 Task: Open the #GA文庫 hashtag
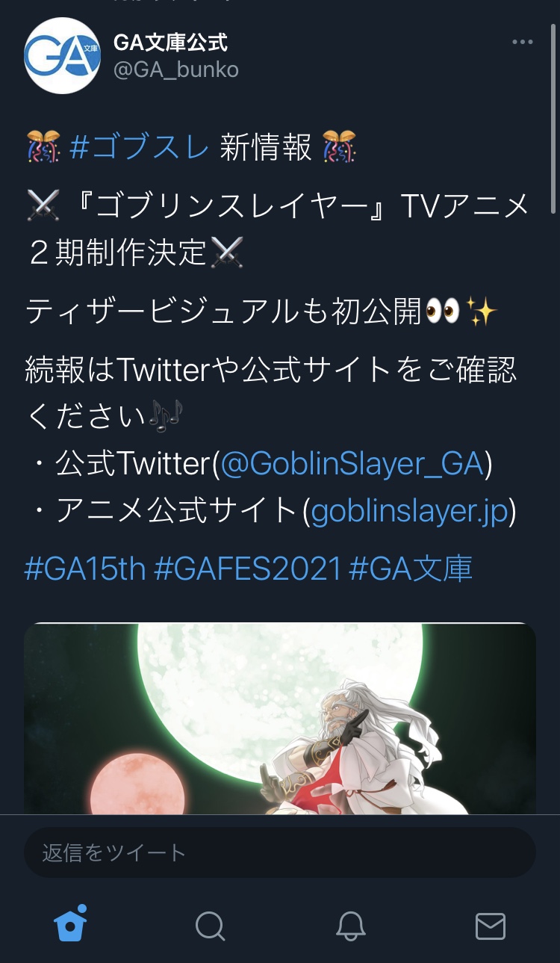(x=411, y=569)
